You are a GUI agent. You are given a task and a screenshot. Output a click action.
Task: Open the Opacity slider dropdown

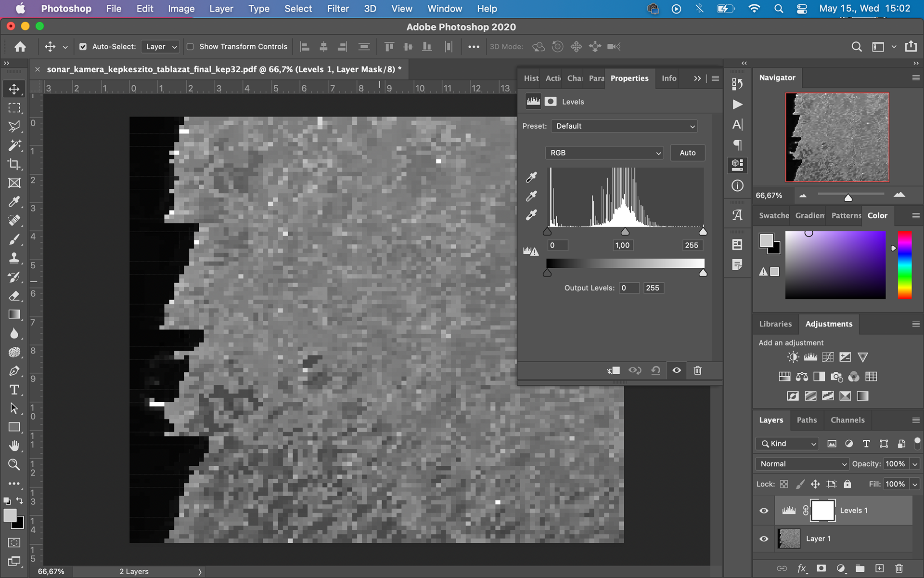[x=915, y=464]
